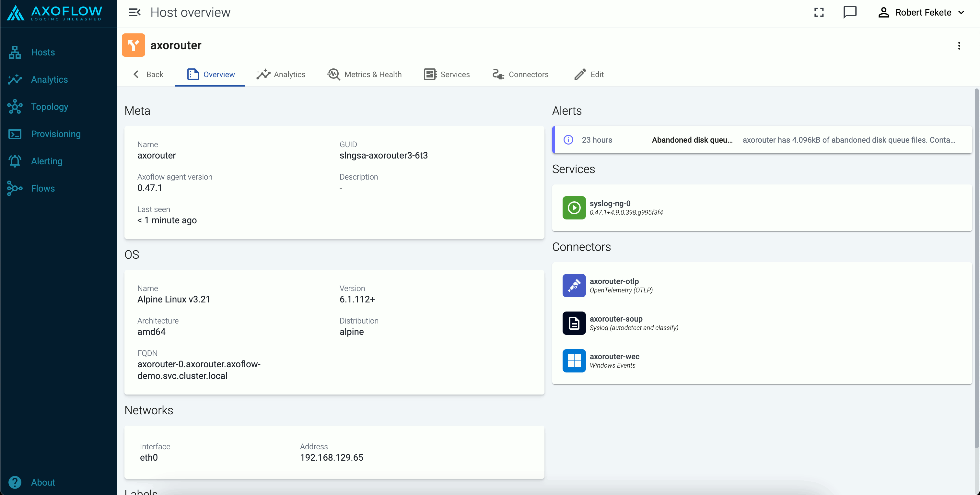Open the Abandoned disk queue alert row
The width and height of the screenshot is (980, 495).
[762, 140]
